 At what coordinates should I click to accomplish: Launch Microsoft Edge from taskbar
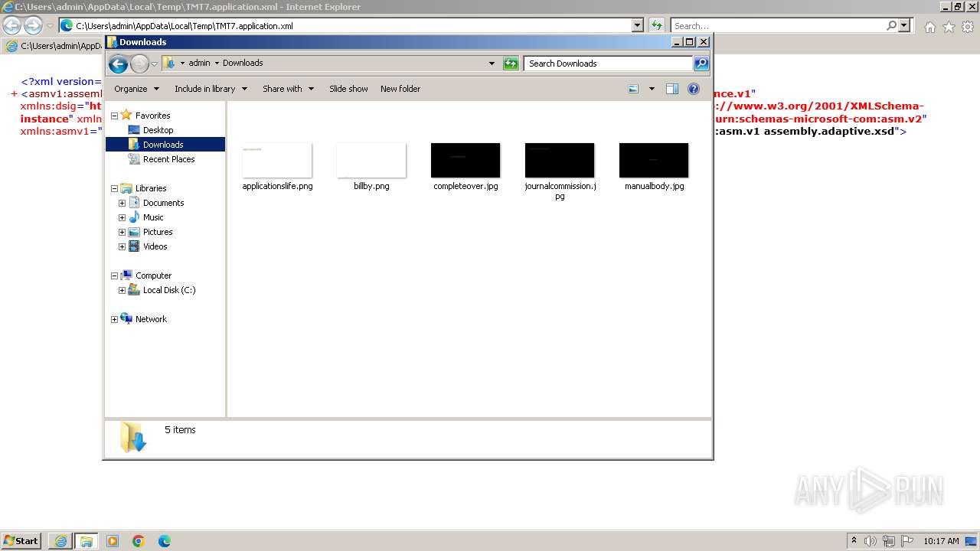coord(165,541)
